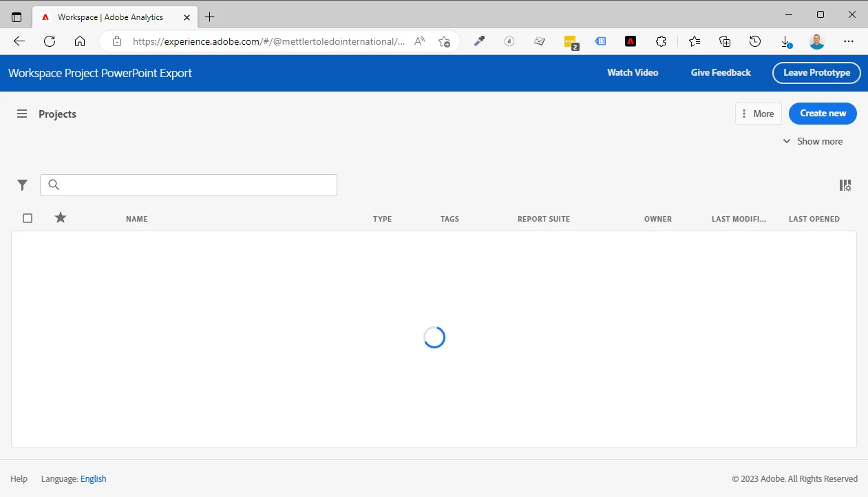Open browser Settings and more menu
This screenshot has height=497, width=868.
(849, 41)
